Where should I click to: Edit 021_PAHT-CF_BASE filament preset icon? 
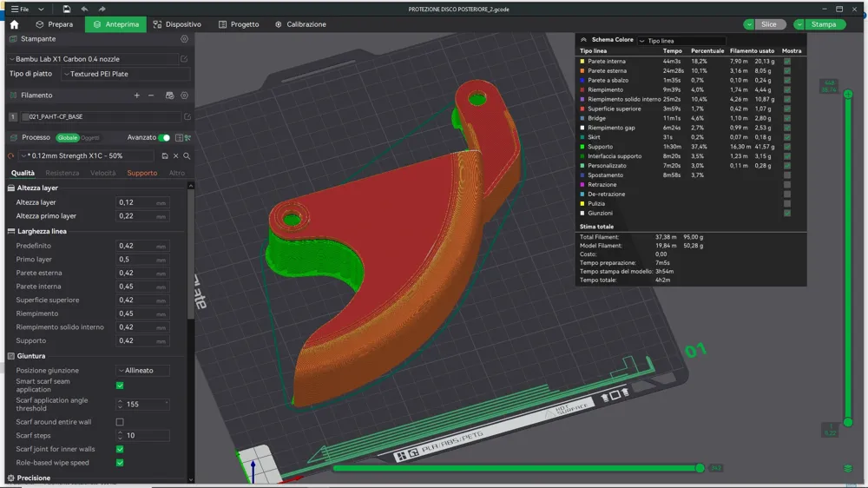(x=187, y=117)
